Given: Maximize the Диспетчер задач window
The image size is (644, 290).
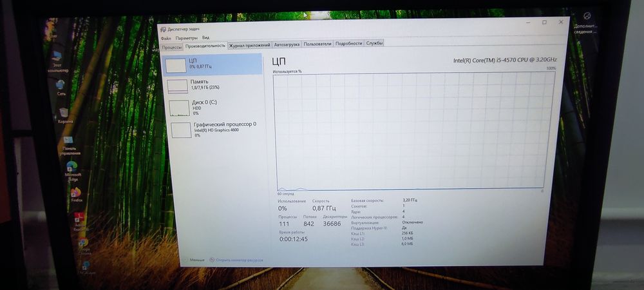Looking at the screenshot, I should [x=544, y=23].
